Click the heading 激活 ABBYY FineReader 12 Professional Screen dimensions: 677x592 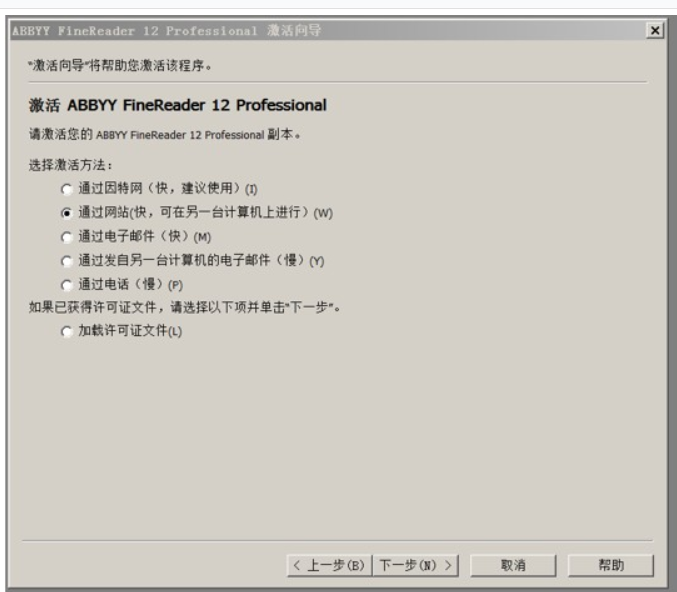(177, 105)
